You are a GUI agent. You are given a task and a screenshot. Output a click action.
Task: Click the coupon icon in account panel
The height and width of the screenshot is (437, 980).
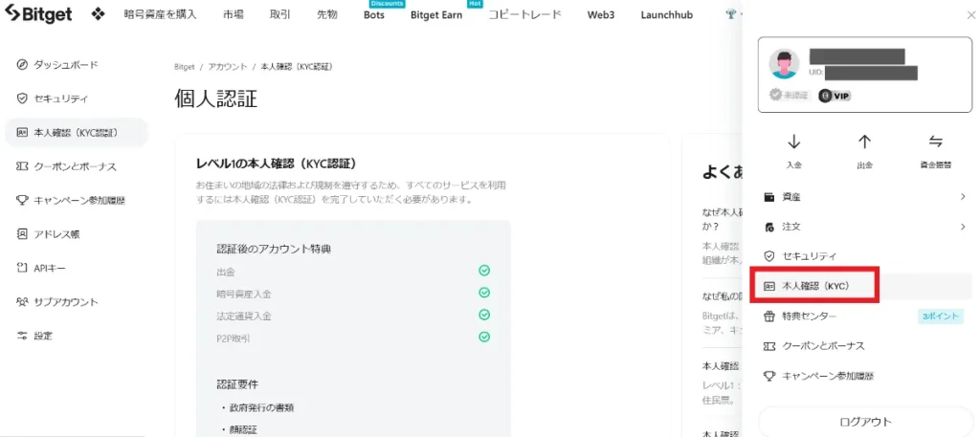[x=769, y=346]
